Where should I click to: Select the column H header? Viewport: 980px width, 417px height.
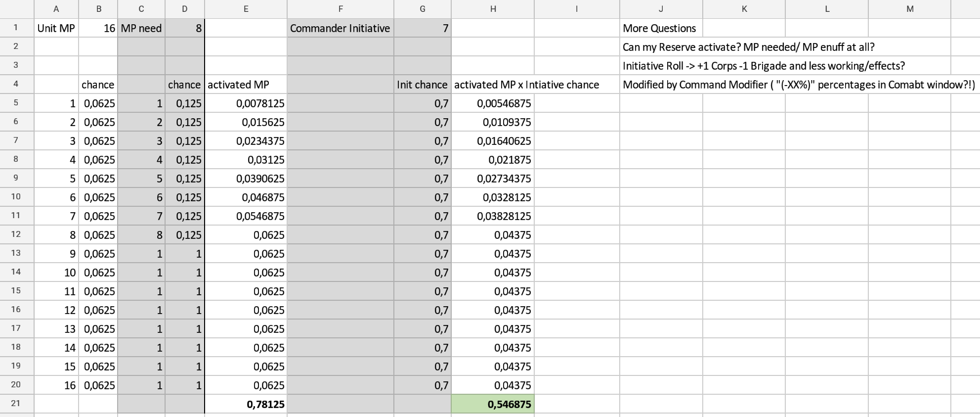pos(493,9)
